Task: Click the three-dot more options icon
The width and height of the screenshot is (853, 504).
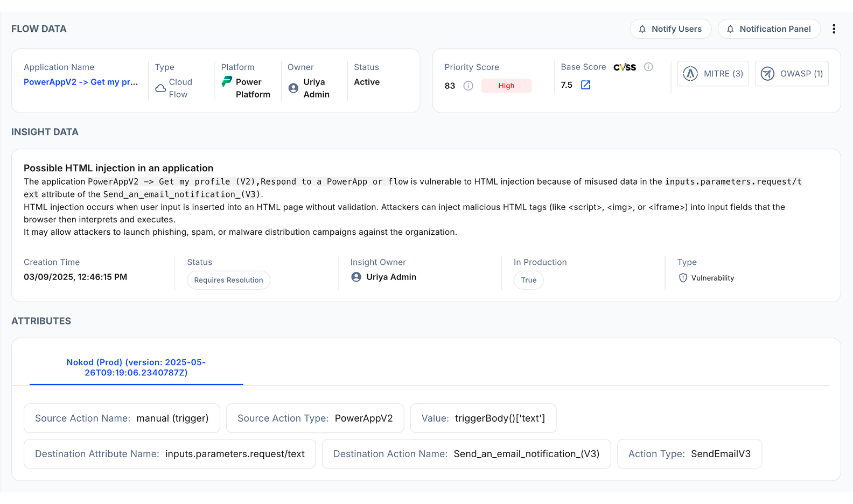Action: pyautogui.click(x=834, y=29)
